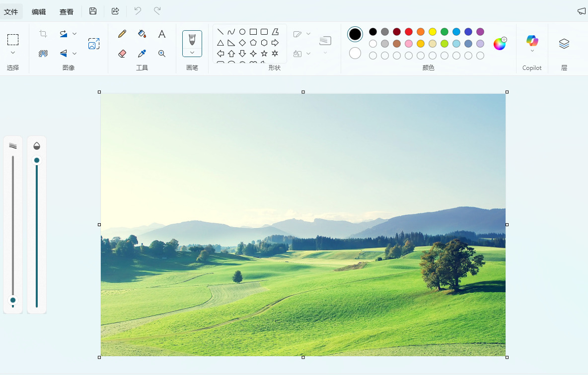Select the Pencil tool
Image resolution: width=588 pixels, height=375 pixels.
coord(122,34)
